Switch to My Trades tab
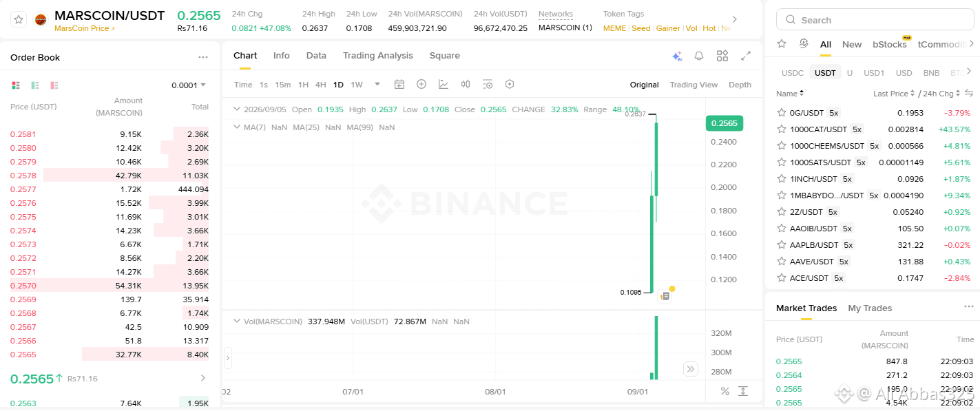980x411 pixels. 870,308
